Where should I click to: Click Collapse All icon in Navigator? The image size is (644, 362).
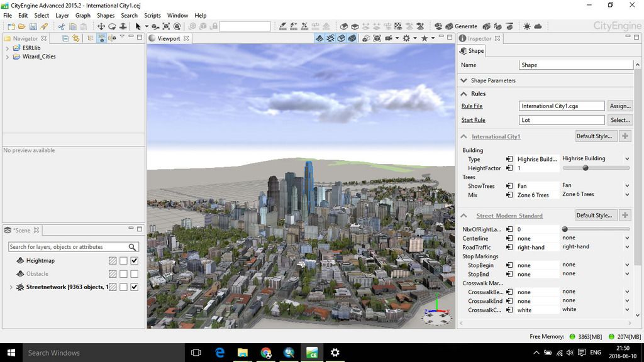(65, 38)
